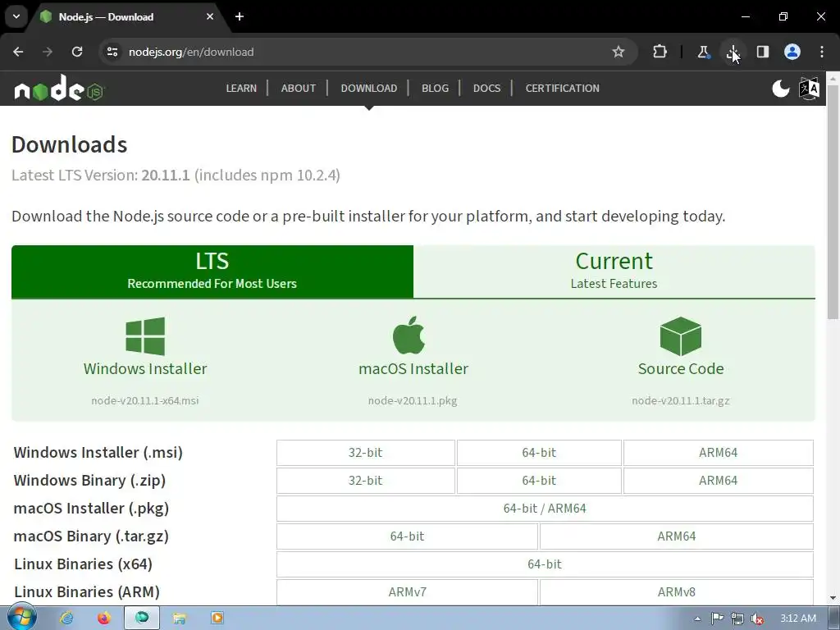Open the side panel icon
The width and height of the screenshot is (840, 630).
point(762,52)
